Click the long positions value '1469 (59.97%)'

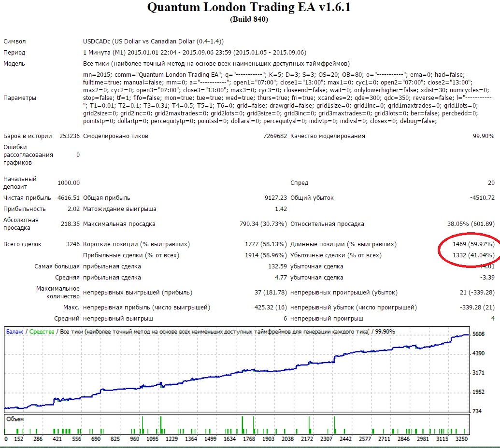pyautogui.click(x=473, y=244)
